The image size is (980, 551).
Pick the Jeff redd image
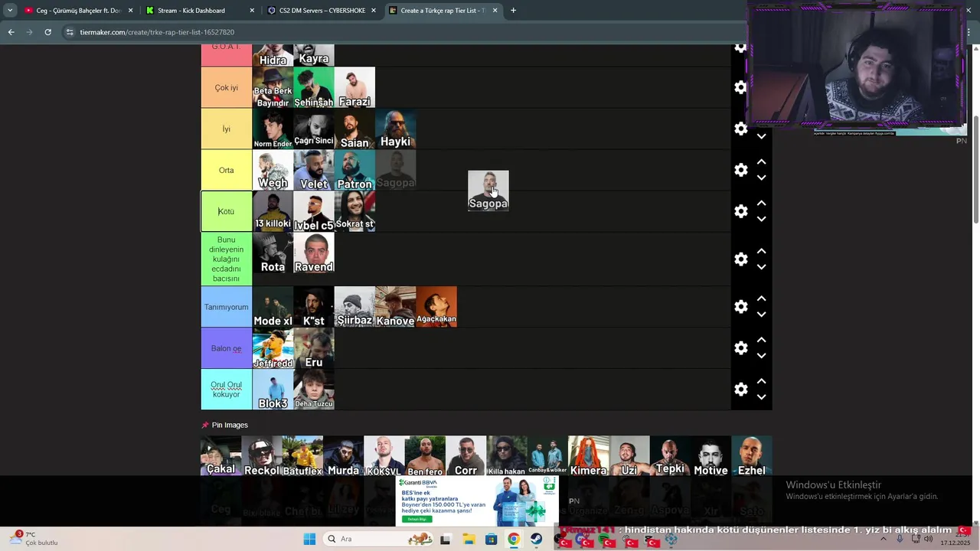coord(273,348)
